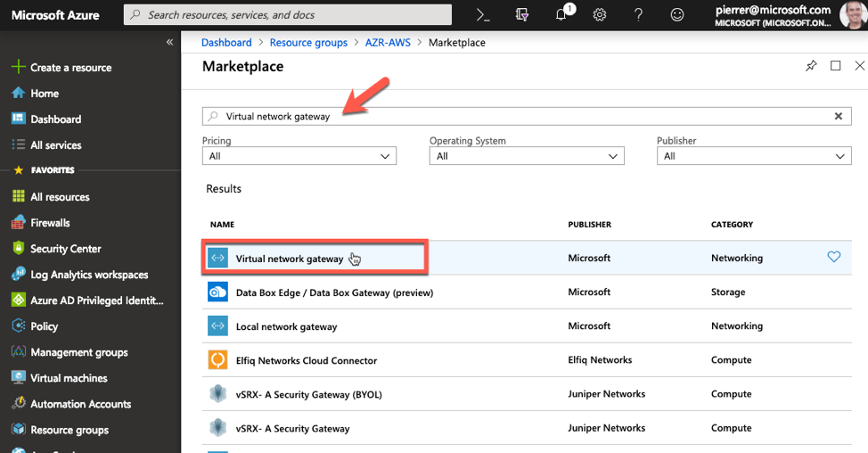Sort results by NAME column
This screenshot has height=453, width=868.
[222, 225]
